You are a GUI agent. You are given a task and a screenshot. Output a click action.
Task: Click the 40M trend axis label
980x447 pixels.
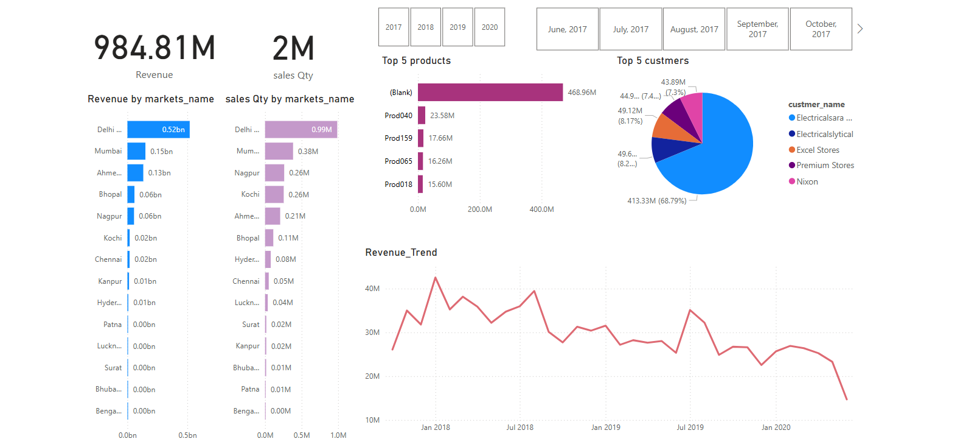(372, 289)
